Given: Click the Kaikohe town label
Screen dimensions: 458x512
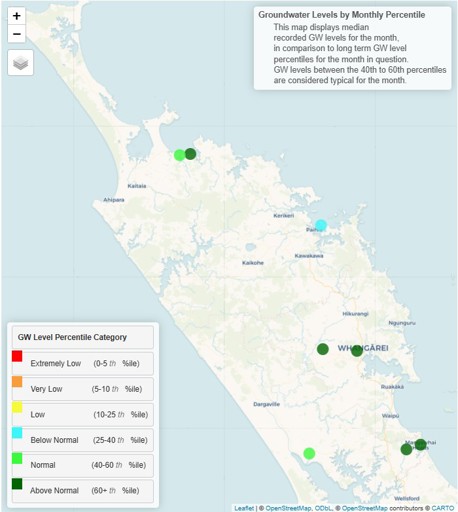Looking at the screenshot, I should 253,263.
